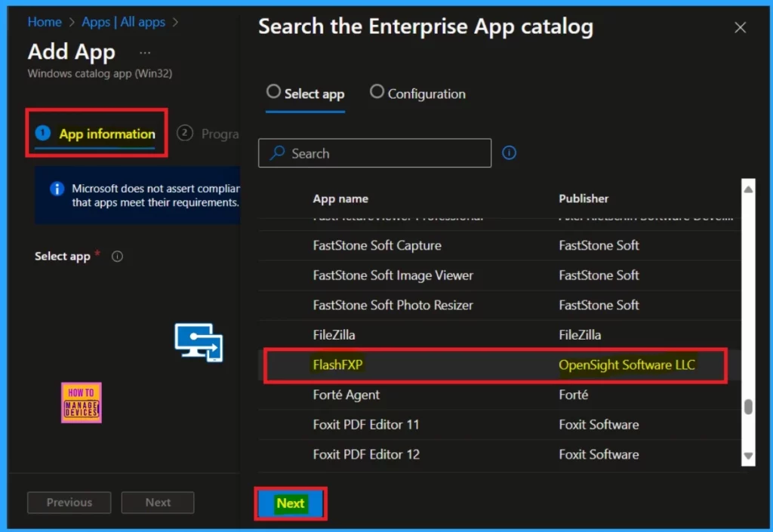Click the info icon next to Select app label
Viewport: 773px width, 532px height.
click(x=117, y=256)
